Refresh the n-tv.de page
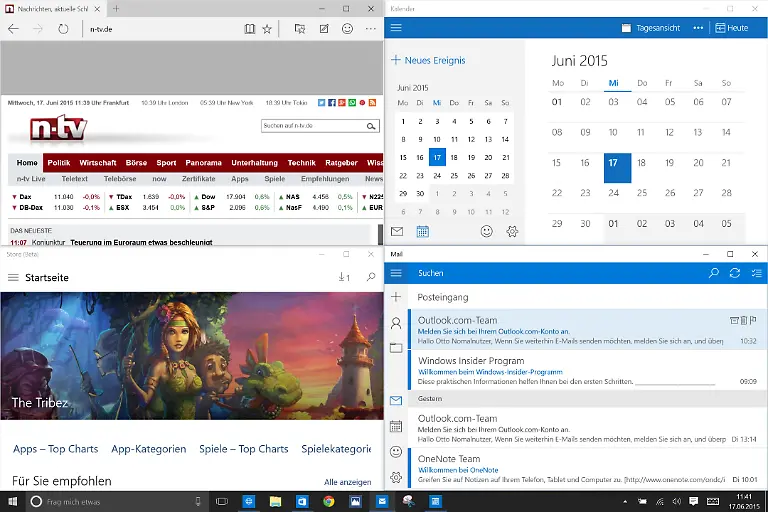The image size is (768, 512). pyautogui.click(x=63, y=29)
